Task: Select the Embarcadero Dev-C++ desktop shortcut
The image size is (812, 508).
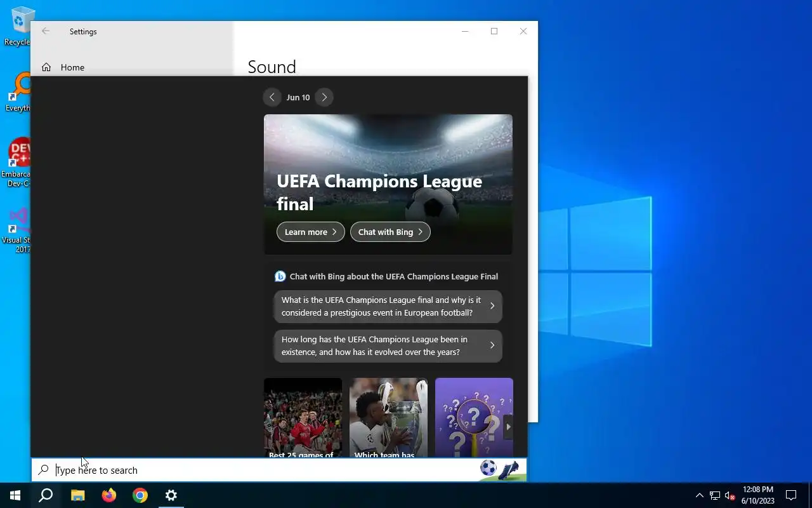Action: click(17, 162)
